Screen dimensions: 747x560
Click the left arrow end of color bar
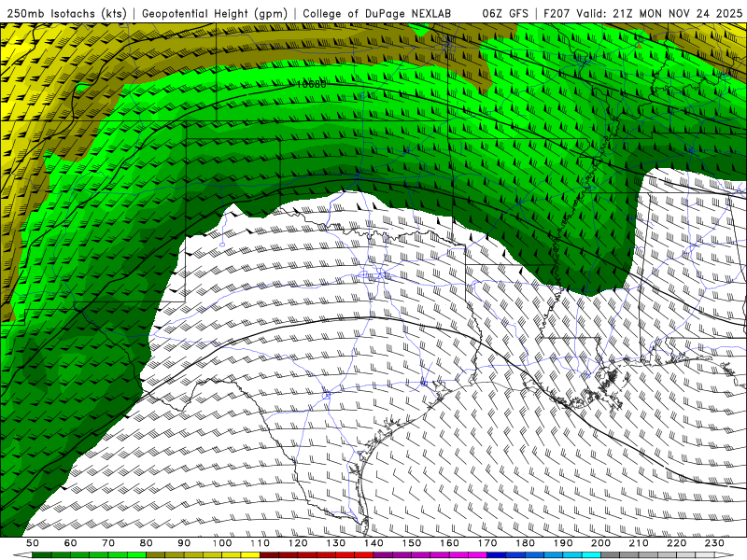(22, 555)
